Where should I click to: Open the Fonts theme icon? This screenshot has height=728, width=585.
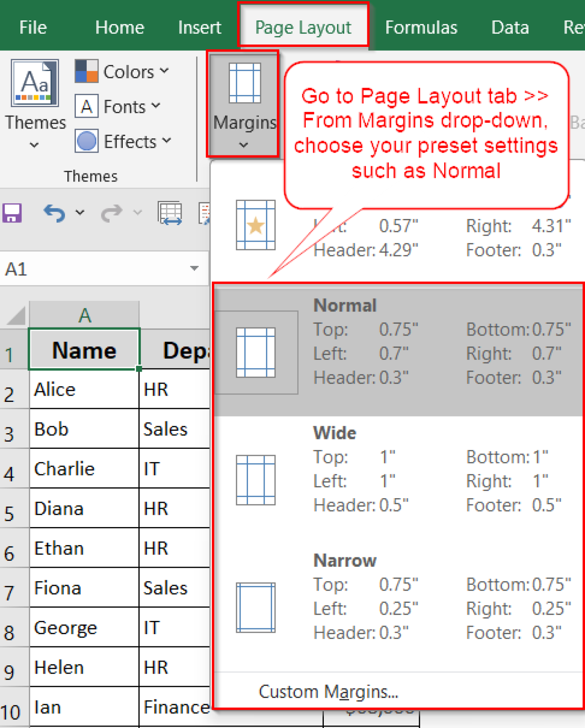pyautogui.click(x=86, y=107)
